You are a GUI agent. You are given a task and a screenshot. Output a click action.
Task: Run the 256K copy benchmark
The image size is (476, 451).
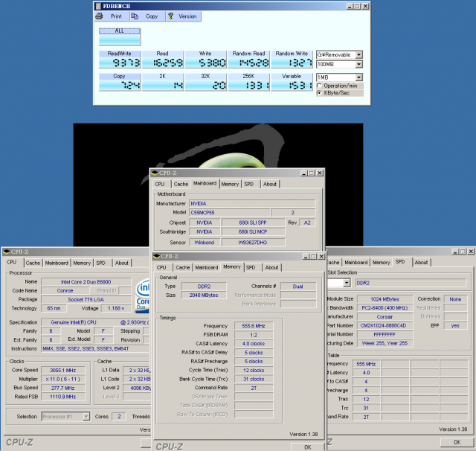click(249, 82)
